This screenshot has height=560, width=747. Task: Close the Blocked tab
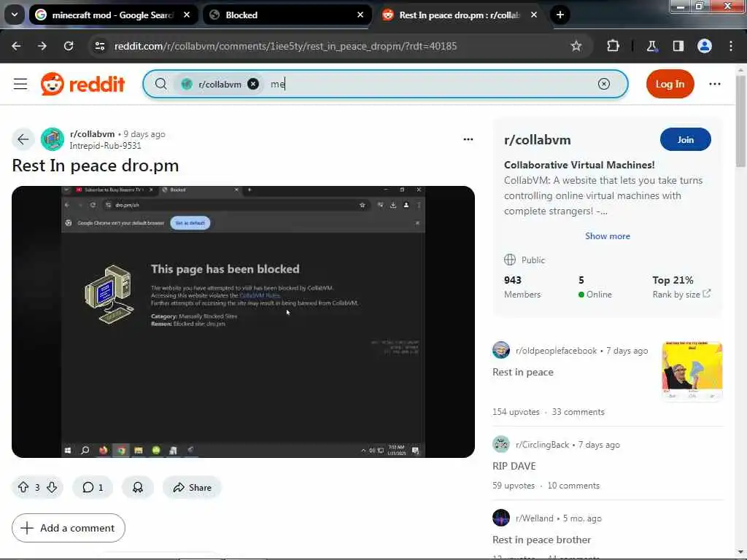(x=360, y=15)
